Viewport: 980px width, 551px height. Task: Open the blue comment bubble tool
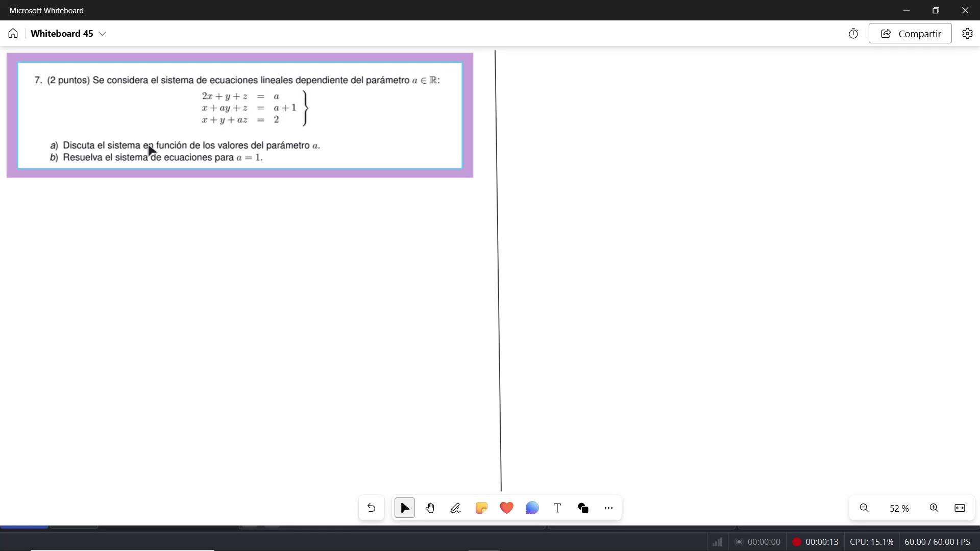(x=532, y=508)
